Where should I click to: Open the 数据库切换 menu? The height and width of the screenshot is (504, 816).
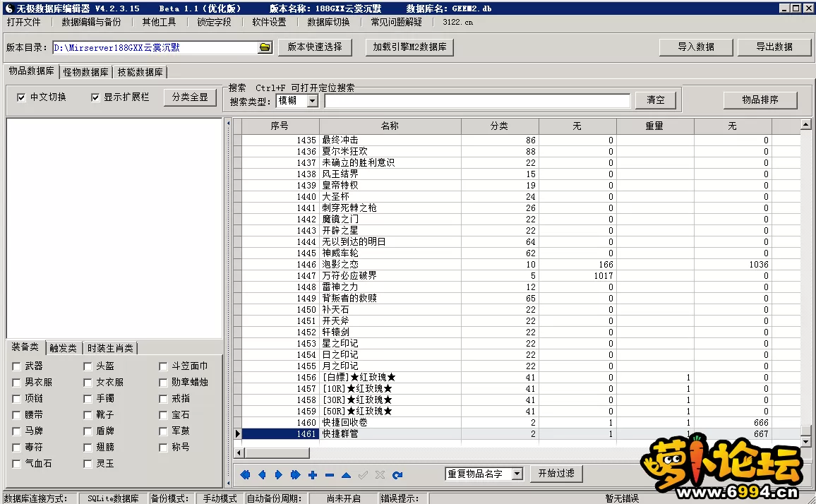tap(328, 22)
